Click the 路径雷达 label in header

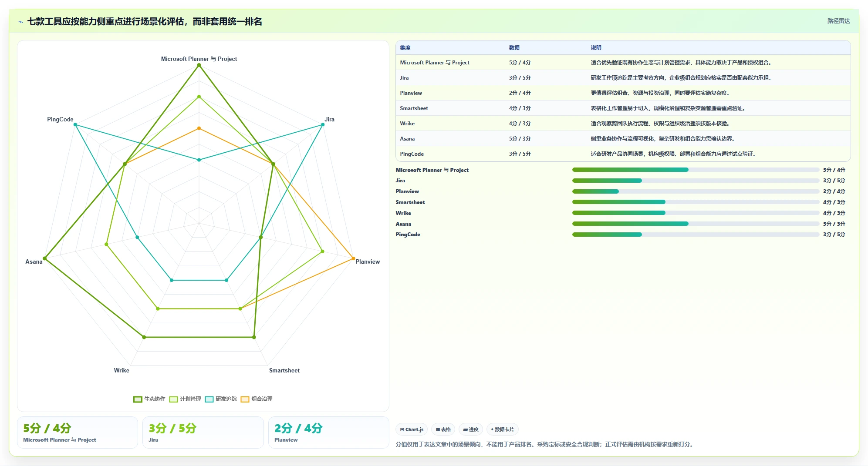pos(838,21)
